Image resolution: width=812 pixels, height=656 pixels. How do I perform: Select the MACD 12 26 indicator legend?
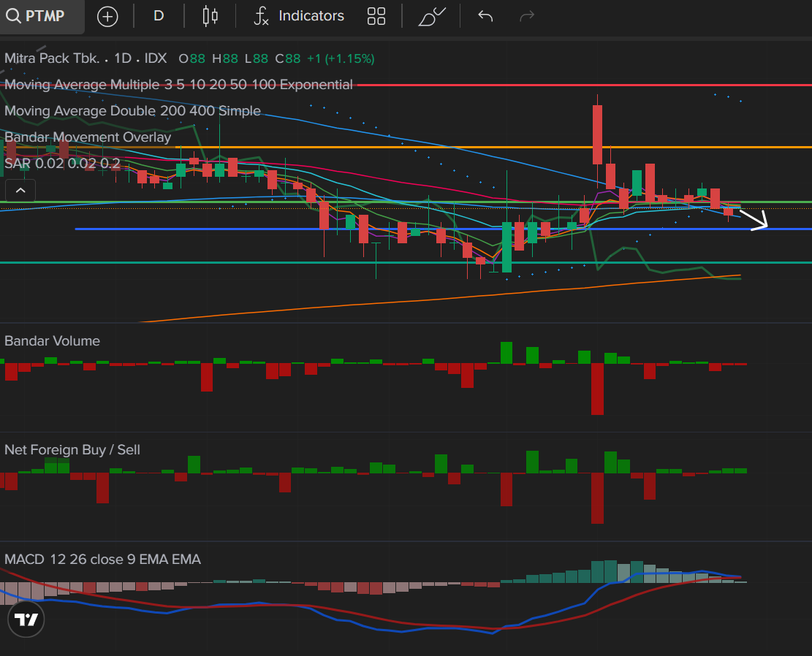point(102,560)
